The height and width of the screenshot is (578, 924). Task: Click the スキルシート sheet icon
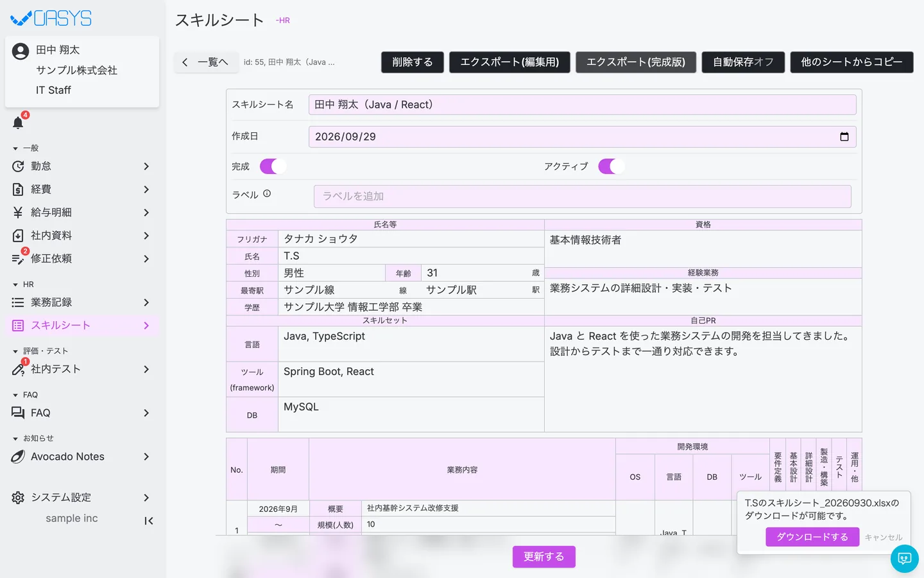point(18,326)
